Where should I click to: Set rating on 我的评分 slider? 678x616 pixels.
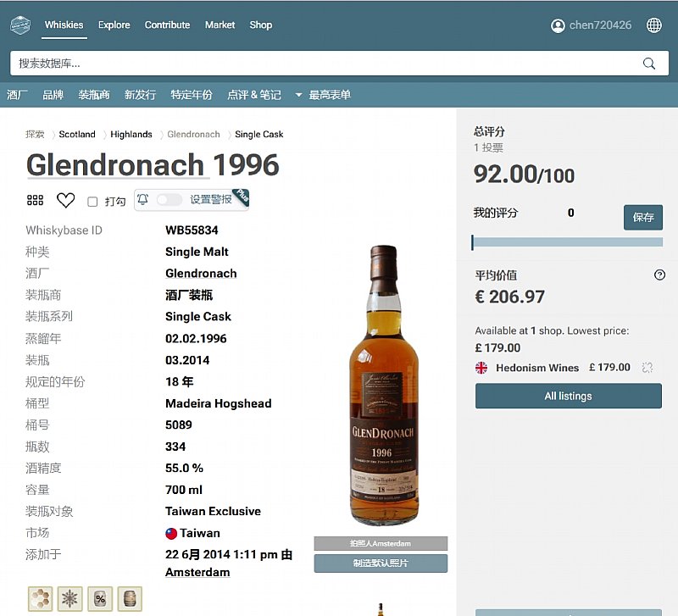pyautogui.click(x=567, y=242)
